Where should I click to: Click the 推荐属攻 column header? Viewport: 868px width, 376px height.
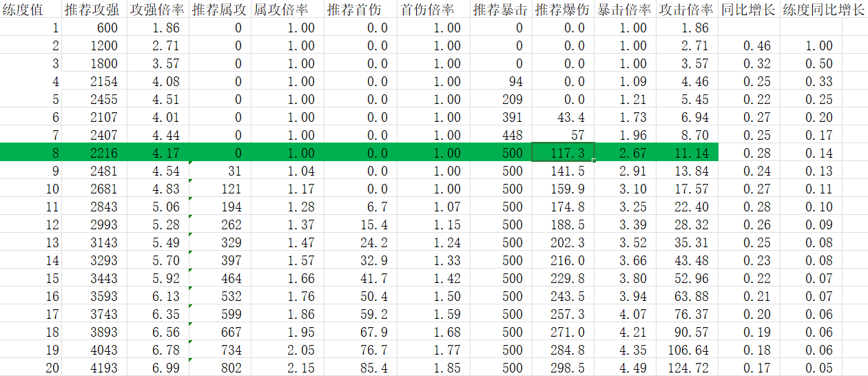click(x=220, y=10)
